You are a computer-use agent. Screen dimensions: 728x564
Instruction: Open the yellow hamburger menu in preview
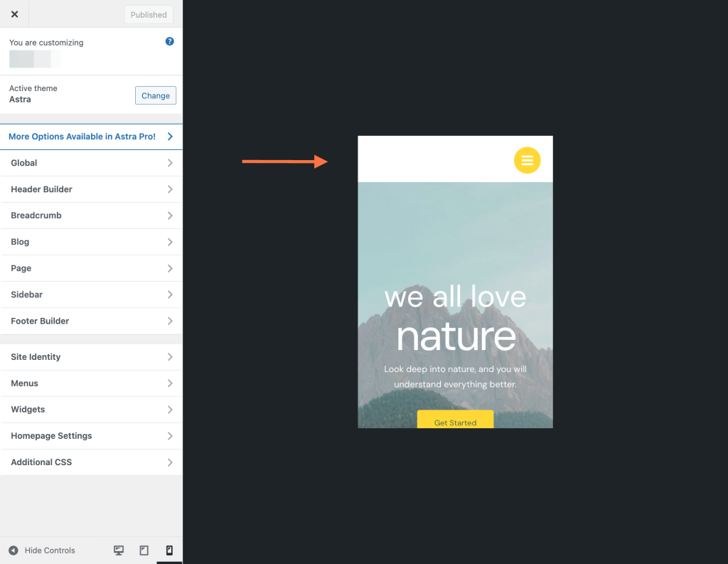point(527,160)
